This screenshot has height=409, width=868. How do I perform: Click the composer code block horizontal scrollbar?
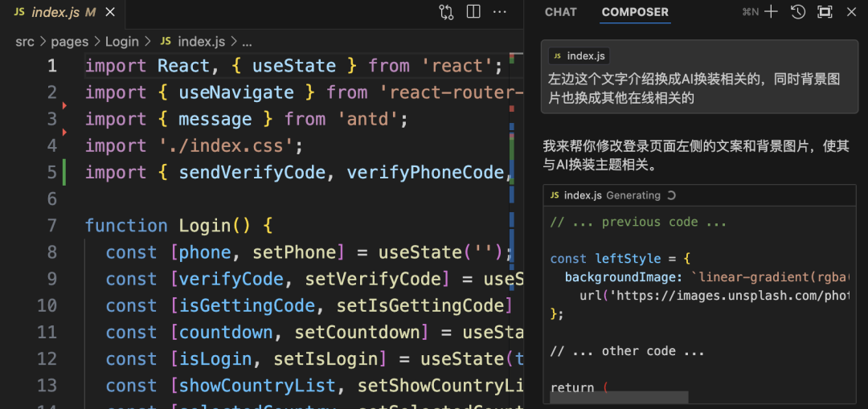(619, 397)
